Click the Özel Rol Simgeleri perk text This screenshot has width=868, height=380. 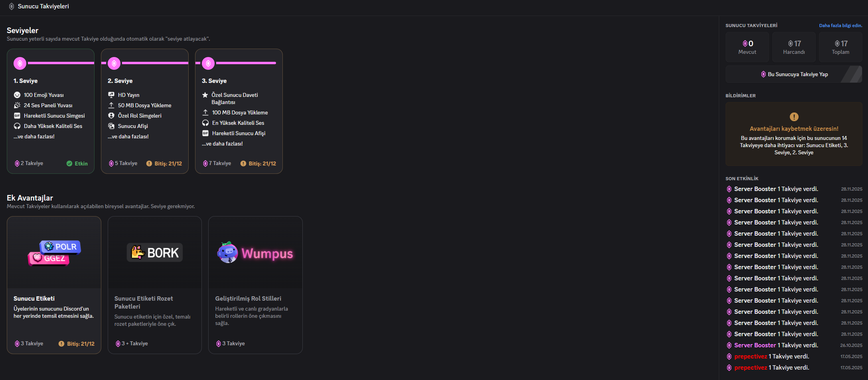click(140, 116)
